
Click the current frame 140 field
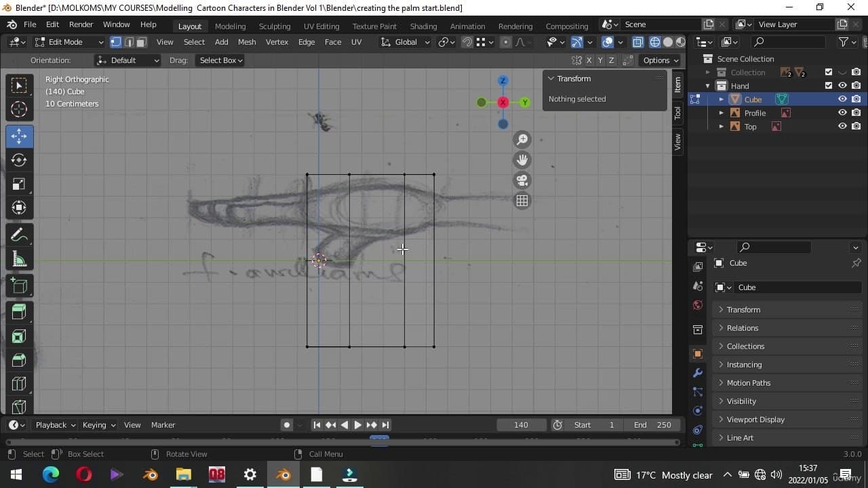(x=521, y=425)
